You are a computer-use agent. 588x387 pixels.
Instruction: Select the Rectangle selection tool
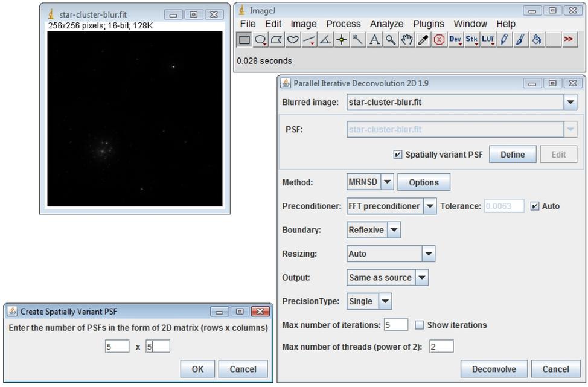tap(244, 39)
